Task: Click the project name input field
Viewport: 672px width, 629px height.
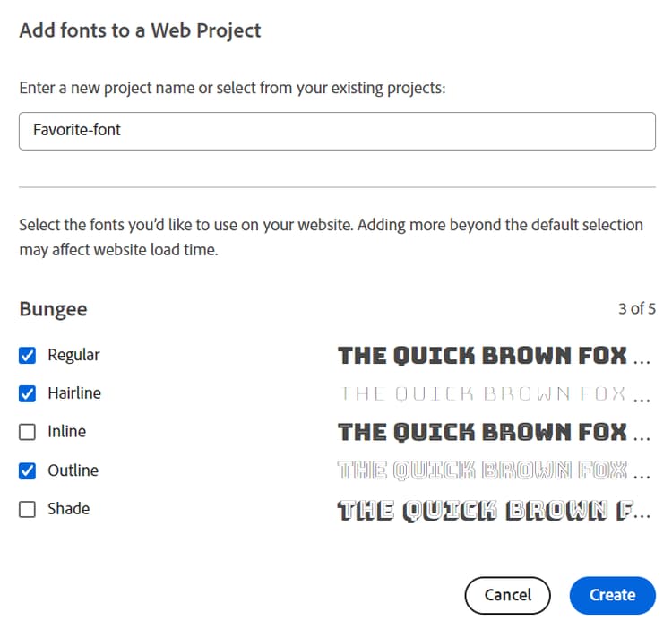Action: pos(336,131)
